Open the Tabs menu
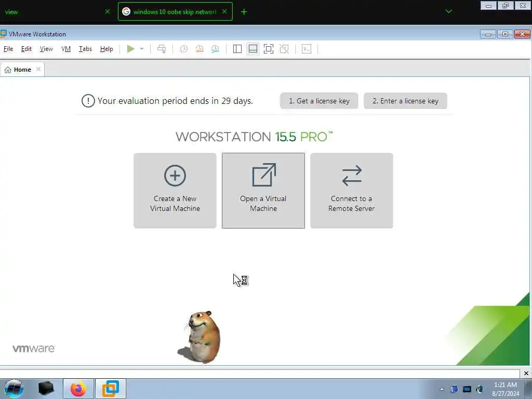Viewport: 532px width, 399px height. click(85, 49)
